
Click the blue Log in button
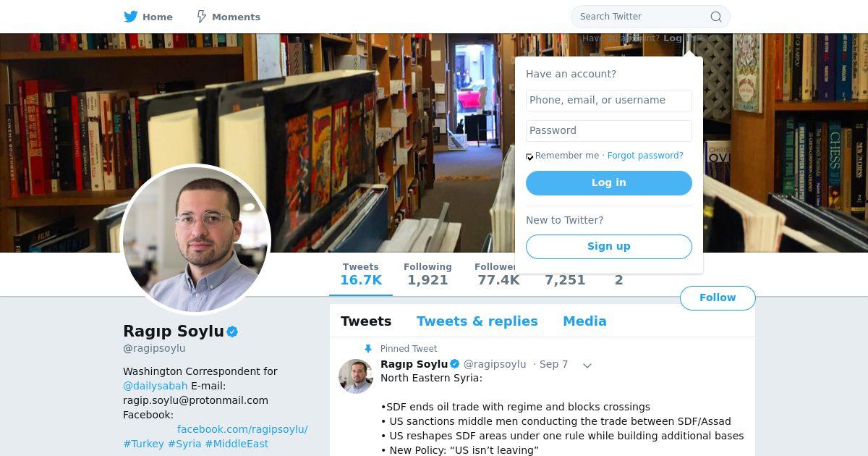[609, 183]
